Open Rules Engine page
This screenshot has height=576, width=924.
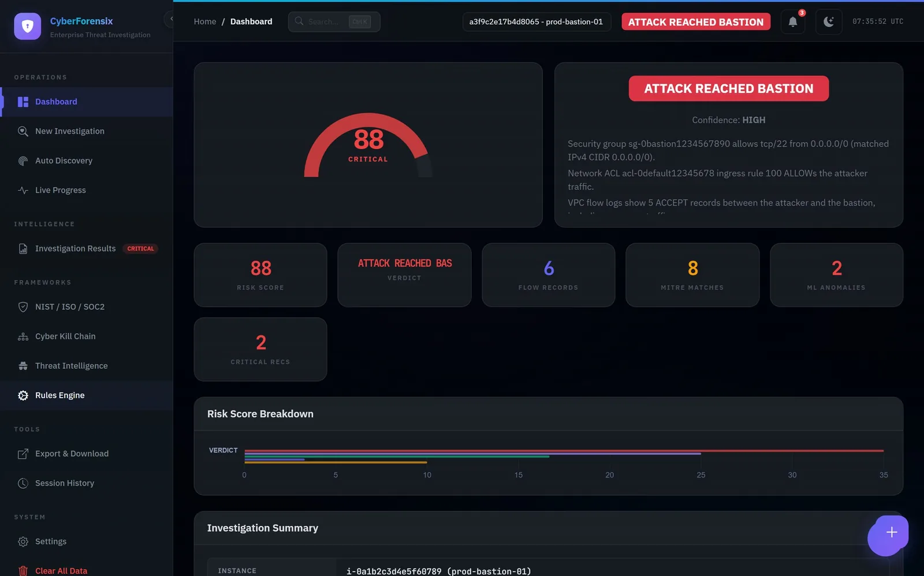[x=87, y=395]
